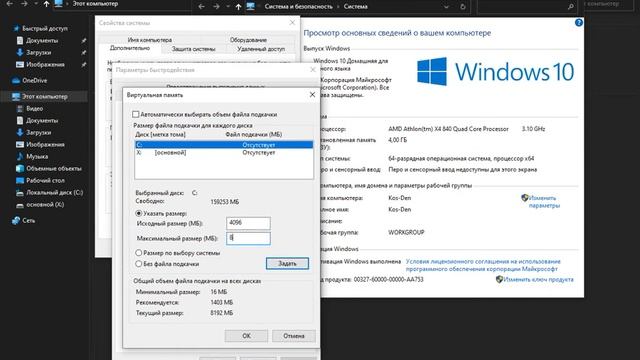Viewport: 640px width, 360px height.
Task: Select Локальный диск (C:) drive icon
Action: [20, 192]
